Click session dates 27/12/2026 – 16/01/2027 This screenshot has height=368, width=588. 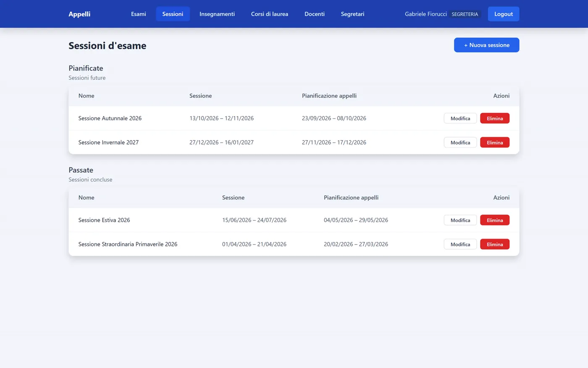221,142
